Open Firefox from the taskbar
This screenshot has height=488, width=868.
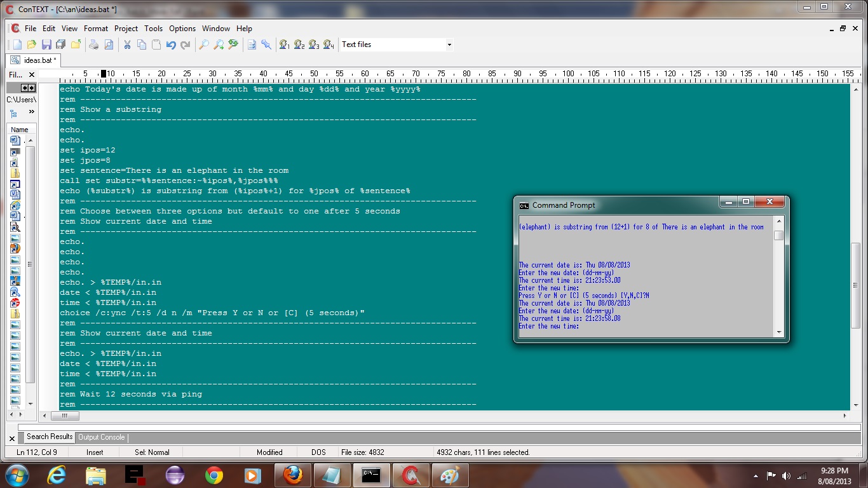point(293,475)
